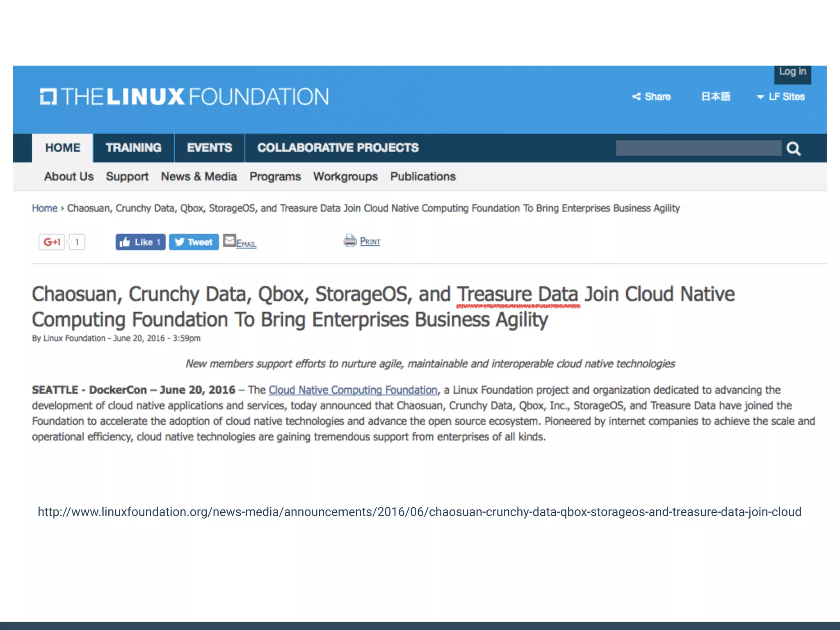Click the 'SEATTLE - DockerCon – June 20, 2016' dateline
Screen dimensions: 840x630
point(134,390)
